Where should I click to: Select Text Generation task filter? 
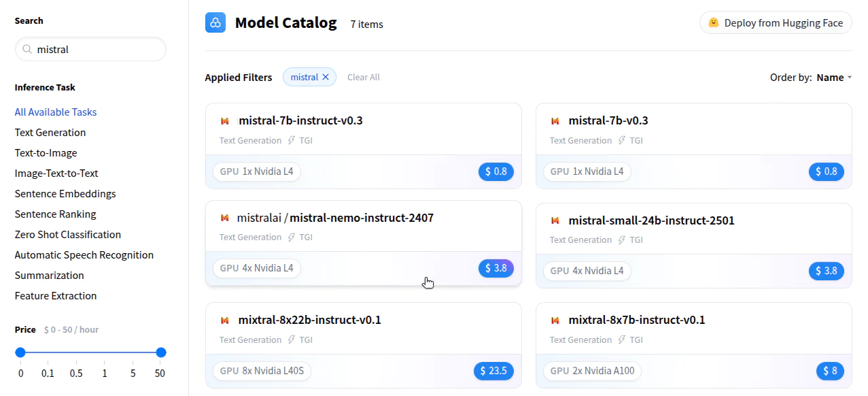coord(50,133)
